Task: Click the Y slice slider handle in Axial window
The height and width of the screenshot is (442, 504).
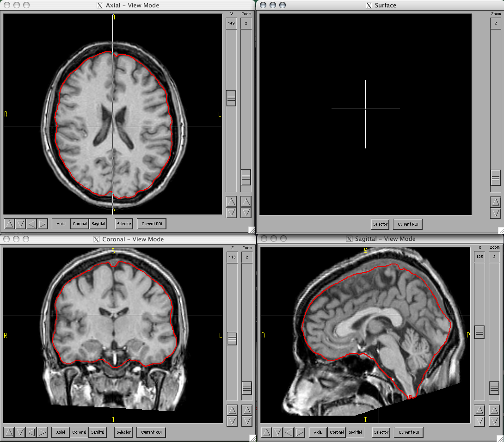Action: pos(231,98)
